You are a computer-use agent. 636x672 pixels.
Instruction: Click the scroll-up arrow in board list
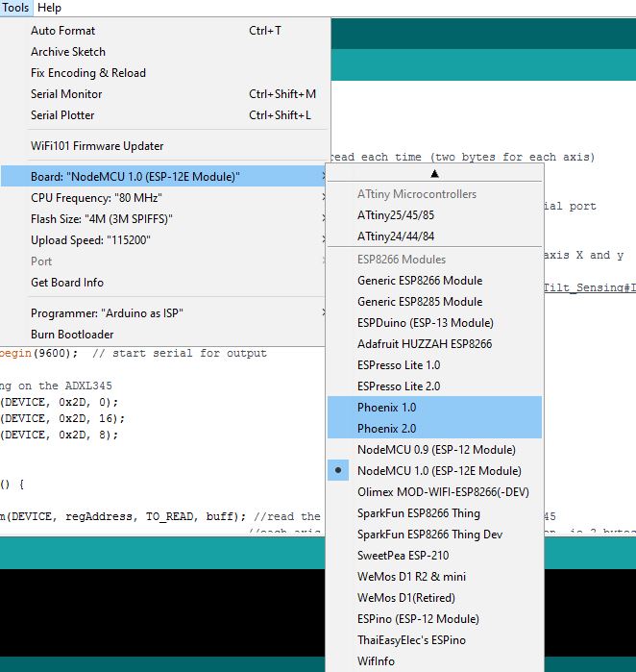pyautogui.click(x=434, y=174)
